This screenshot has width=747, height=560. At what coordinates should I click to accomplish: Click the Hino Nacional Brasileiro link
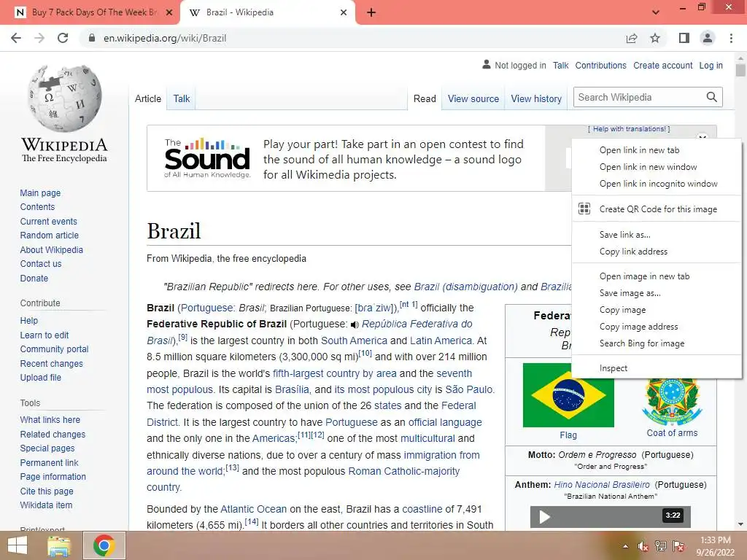602,485
